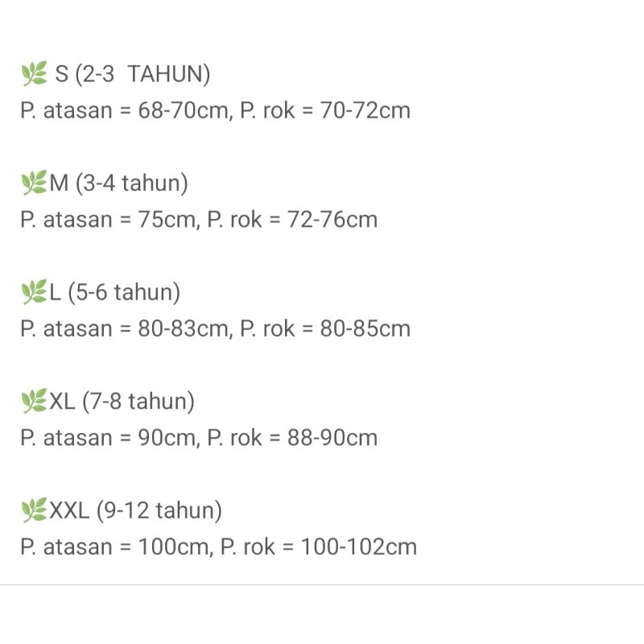The height and width of the screenshot is (644, 644).
Task: Click the P. atasan = 75cm text
Action: (109, 220)
